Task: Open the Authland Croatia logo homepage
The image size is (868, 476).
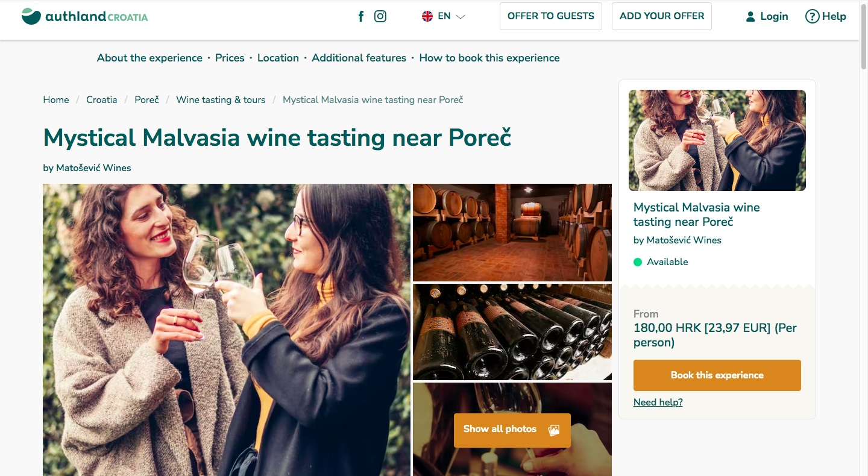Action: pyautogui.click(x=84, y=16)
